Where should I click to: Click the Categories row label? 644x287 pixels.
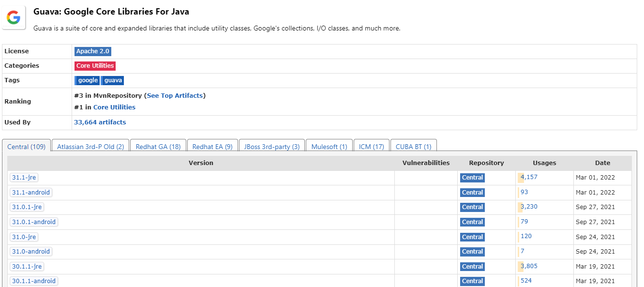[x=22, y=66]
